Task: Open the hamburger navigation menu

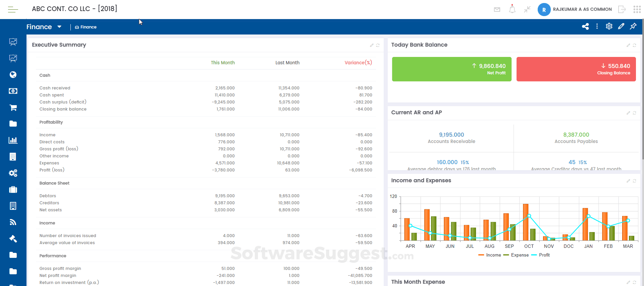Action: point(13,9)
